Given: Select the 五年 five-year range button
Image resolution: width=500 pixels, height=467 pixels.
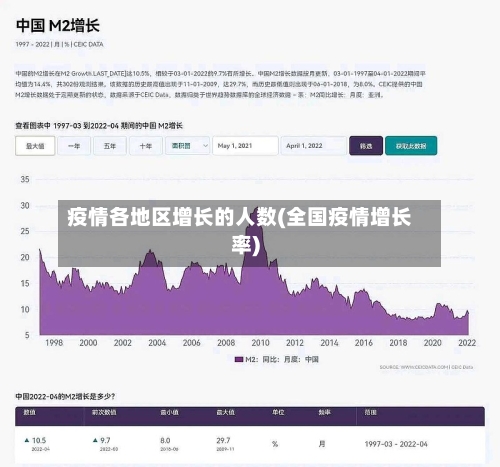Looking at the screenshot, I should click(110, 146).
